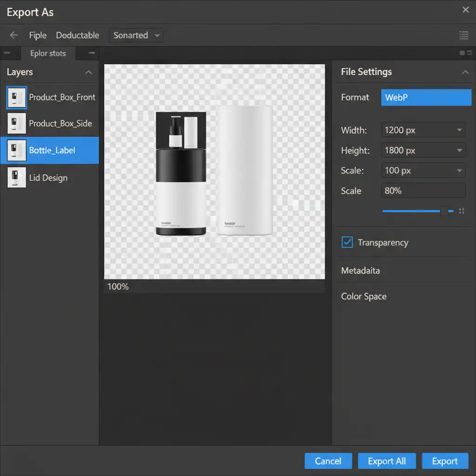Click the Product_Box_Side layer thumbnail icon
This screenshot has width=476, height=476.
pyautogui.click(x=17, y=124)
